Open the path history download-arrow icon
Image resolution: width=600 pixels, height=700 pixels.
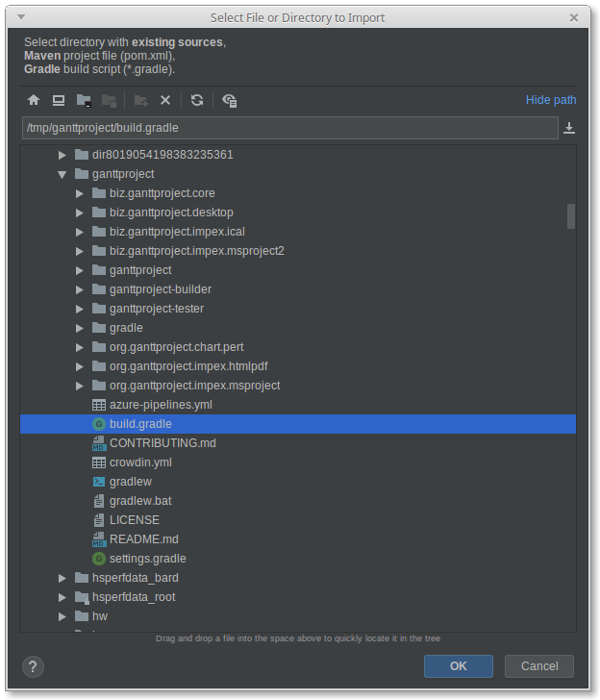point(569,128)
